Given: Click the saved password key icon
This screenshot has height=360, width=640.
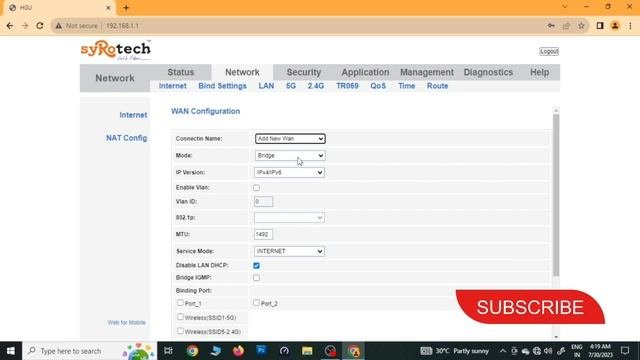Looking at the screenshot, I should click(x=551, y=26).
